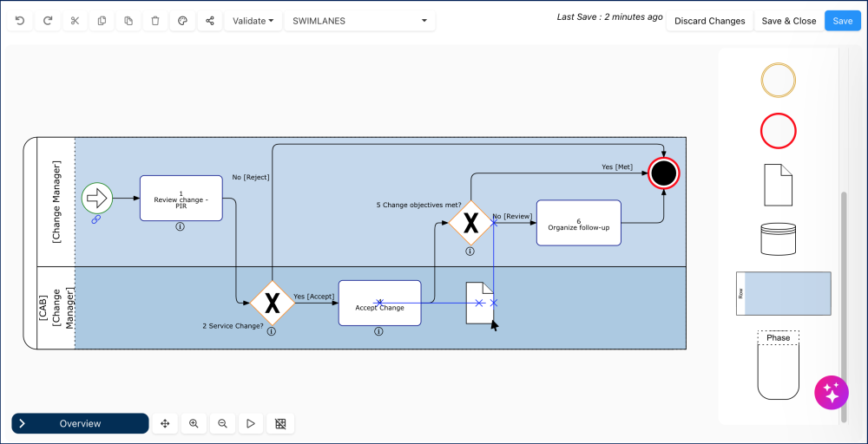
Task: Click the Copy icon in toolbar
Action: coord(102,21)
